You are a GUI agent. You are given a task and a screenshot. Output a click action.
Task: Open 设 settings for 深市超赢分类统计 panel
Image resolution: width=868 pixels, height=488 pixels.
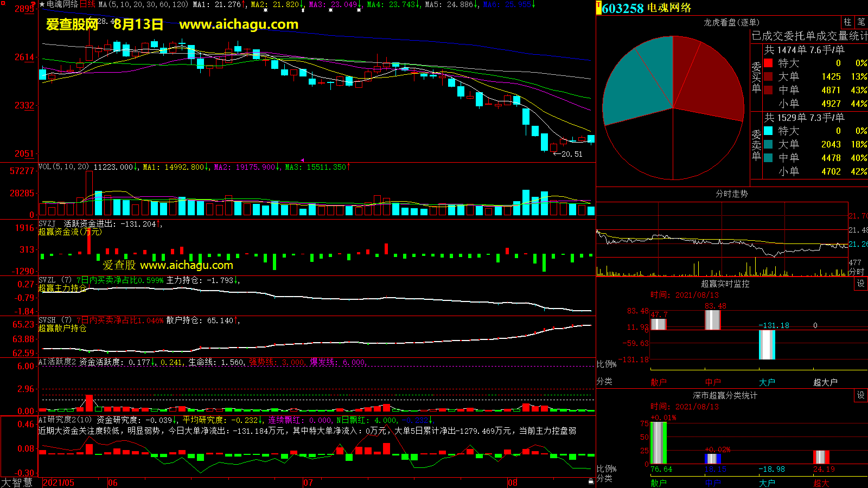(861, 395)
